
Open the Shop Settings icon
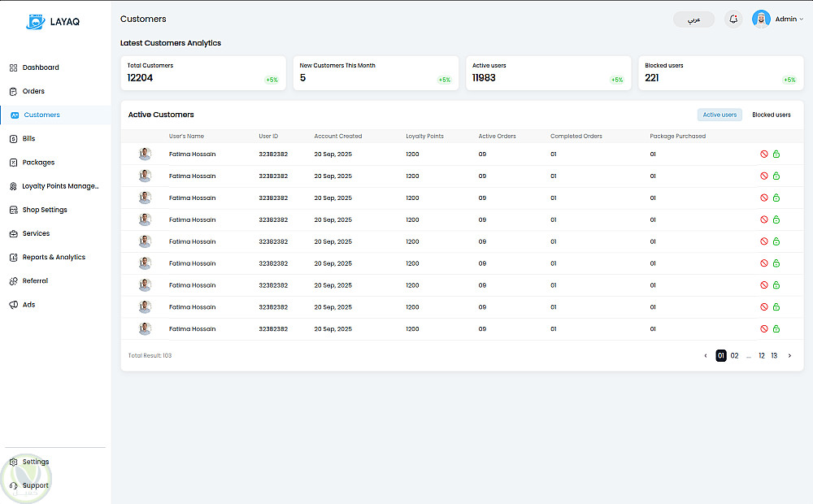(x=14, y=210)
